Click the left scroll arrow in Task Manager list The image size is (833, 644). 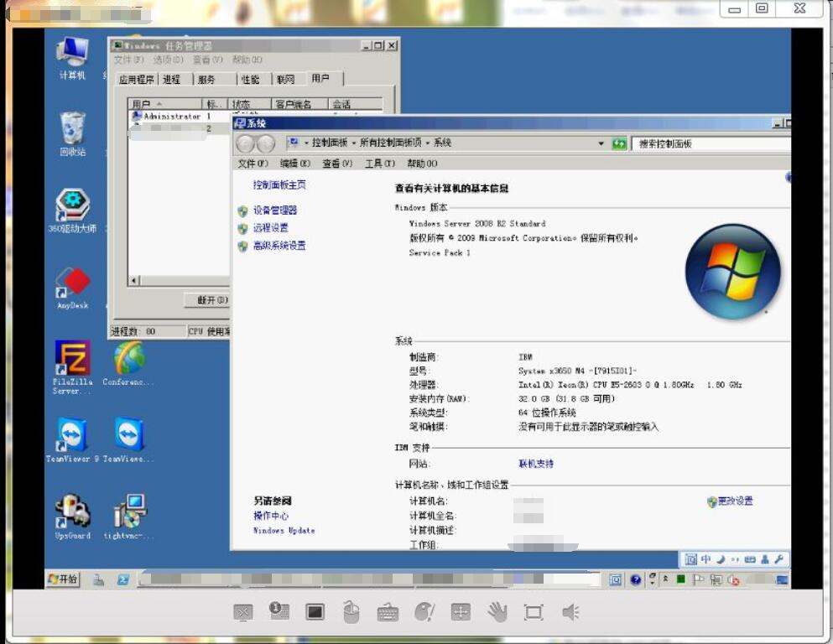134,280
